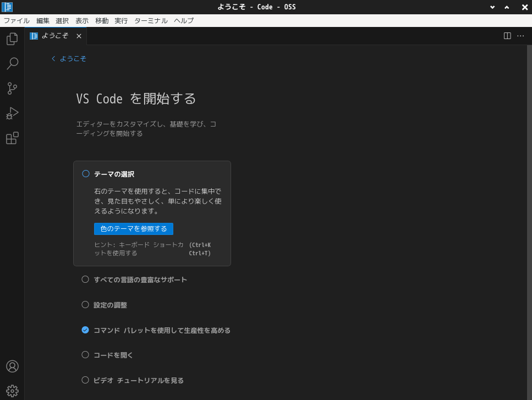Select the テーマの選択 step title
The width and height of the screenshot is (532, 400).
[x=114, y=174]
